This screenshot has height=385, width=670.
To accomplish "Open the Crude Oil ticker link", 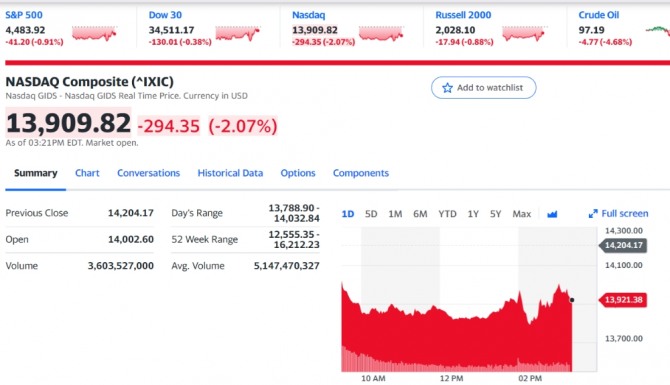I will 599,15.
